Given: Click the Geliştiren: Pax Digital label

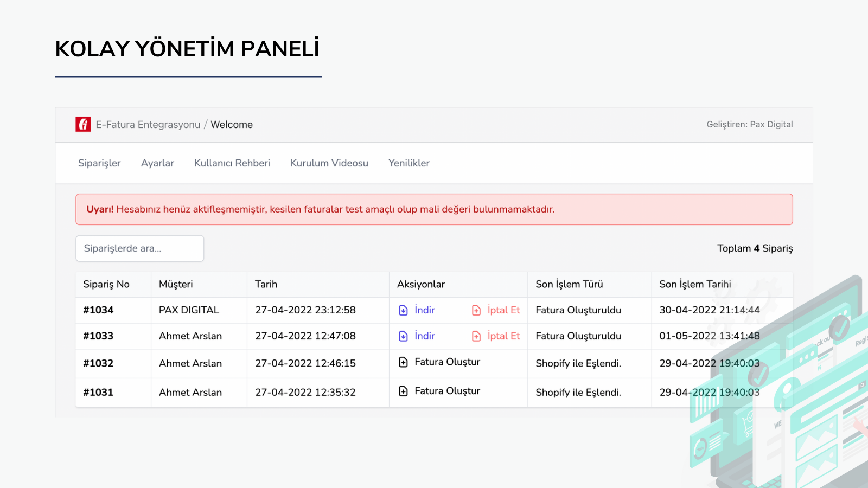Looking at the screenshot, I should (750, 124).
